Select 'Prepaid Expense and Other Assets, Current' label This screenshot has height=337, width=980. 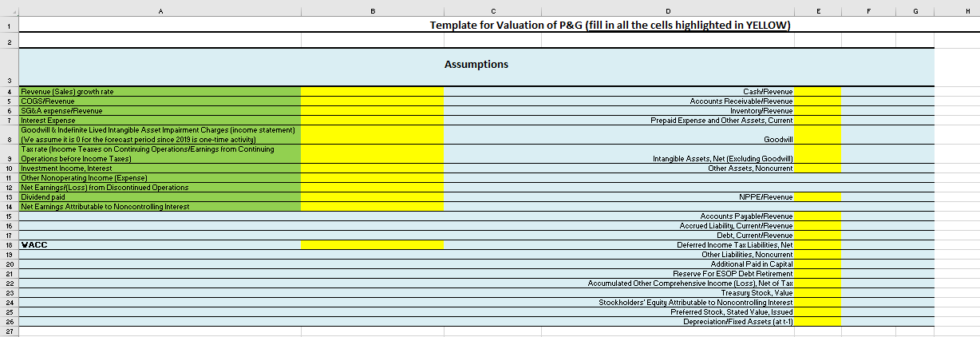[x=669, y=121]
